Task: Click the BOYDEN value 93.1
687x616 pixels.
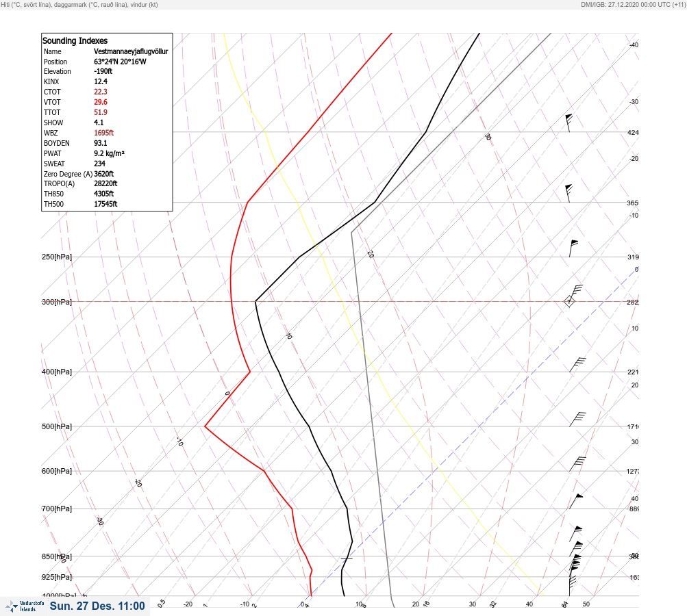Action: pyautogui.click(x=100, y=143)
